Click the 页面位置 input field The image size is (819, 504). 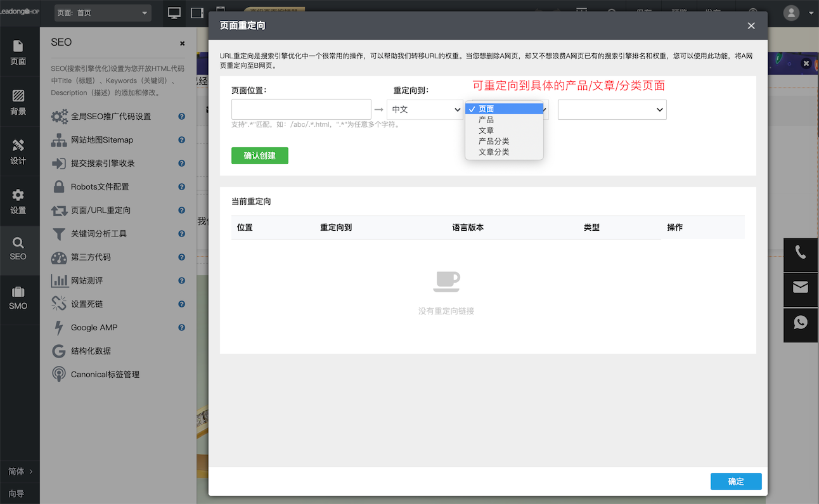click(x=301, y=109)
